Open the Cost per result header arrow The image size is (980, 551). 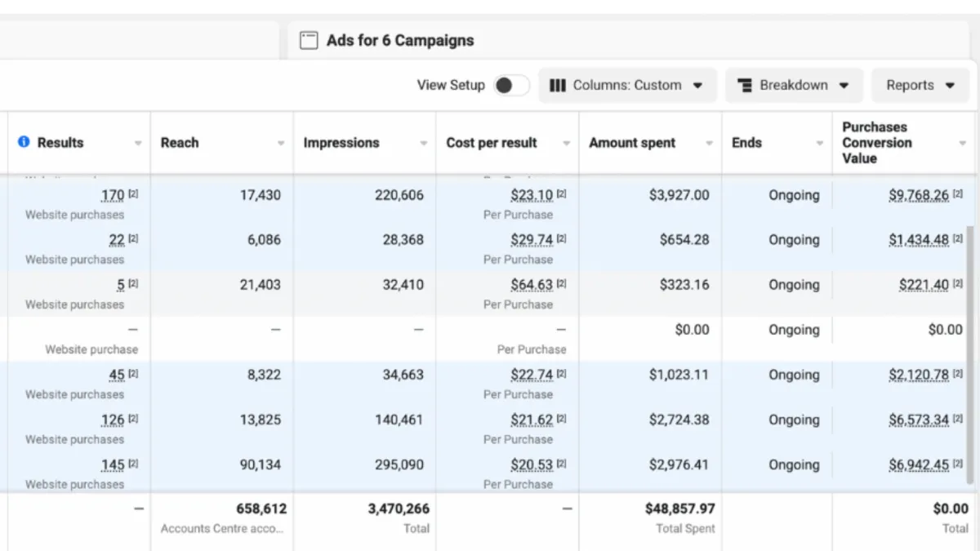pos(567,144)
